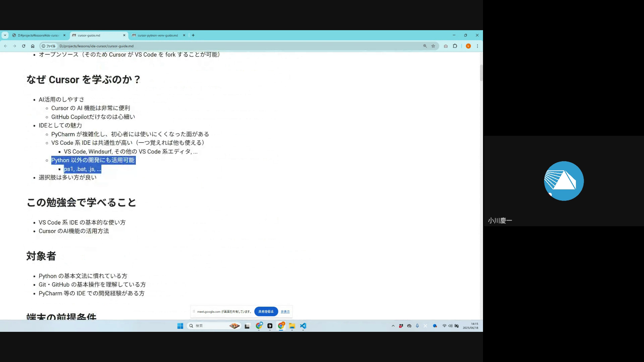Open the browser extensions puzzle icon
The image size is (644, 362).
tap(455, 46)
